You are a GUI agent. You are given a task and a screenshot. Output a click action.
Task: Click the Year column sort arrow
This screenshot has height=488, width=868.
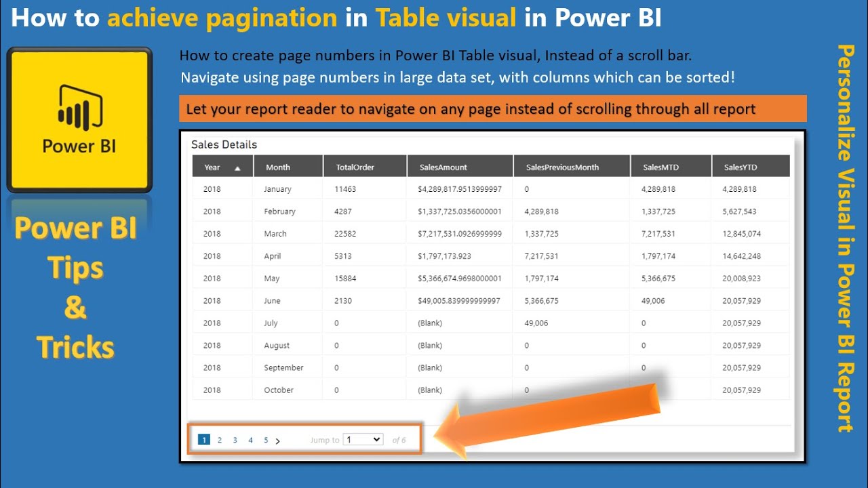237,167
